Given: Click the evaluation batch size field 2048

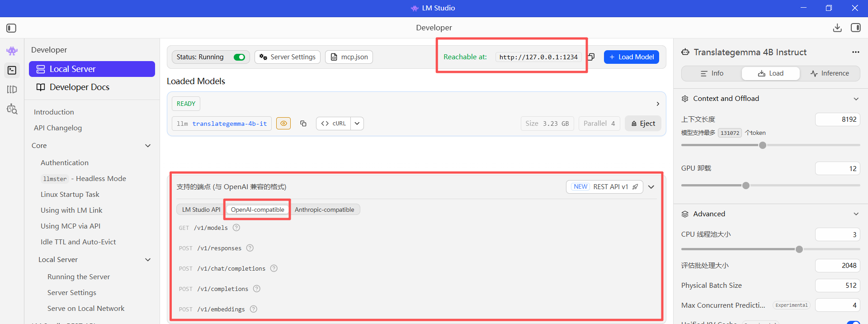Looking at the screenshot, I should (x=837, y=266).
